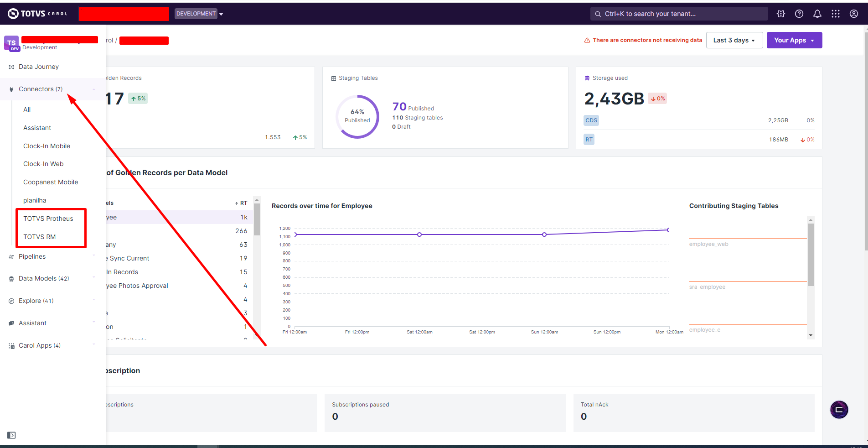Viewport: 868px width, 448px height.
Task: Open the apps grid icon
Action: click(836, 14)
